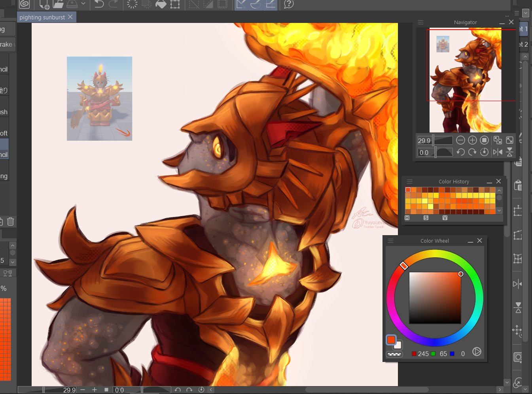Flip vertical icon in right sidebar

tap(518, 307)
